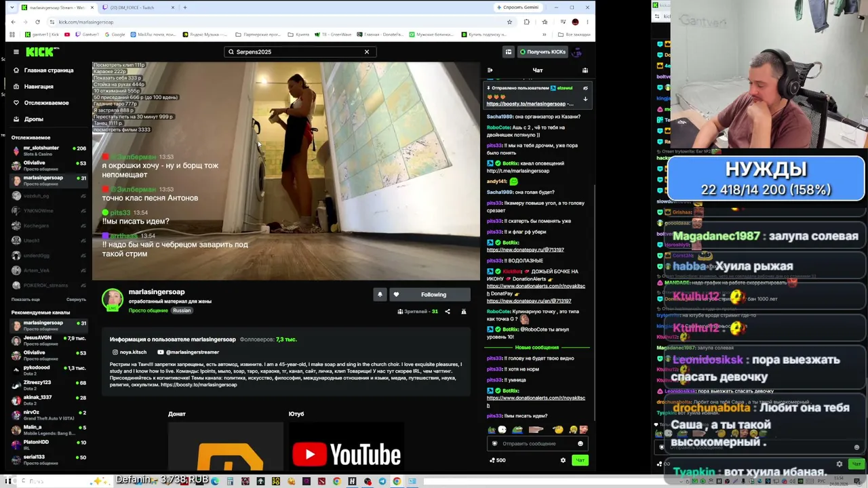Open the Microsoft Edge taskbar icon

215,481
